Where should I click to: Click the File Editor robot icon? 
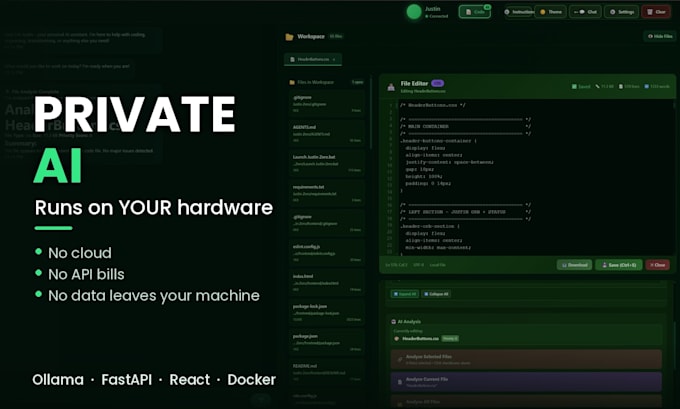point(391,87)
